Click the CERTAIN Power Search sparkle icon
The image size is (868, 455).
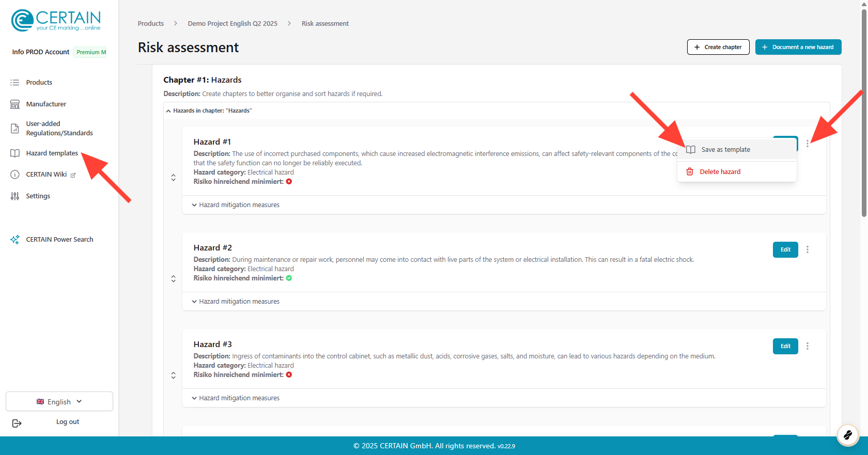15,240
